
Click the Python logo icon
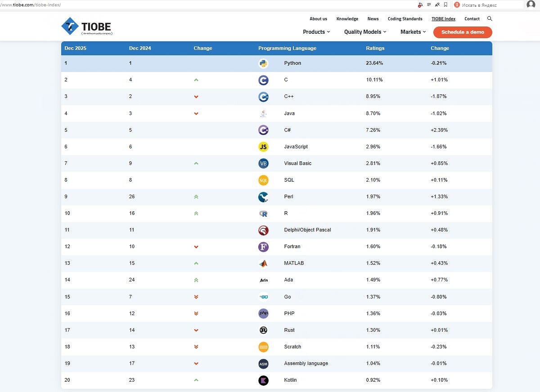tap(263, 63)
